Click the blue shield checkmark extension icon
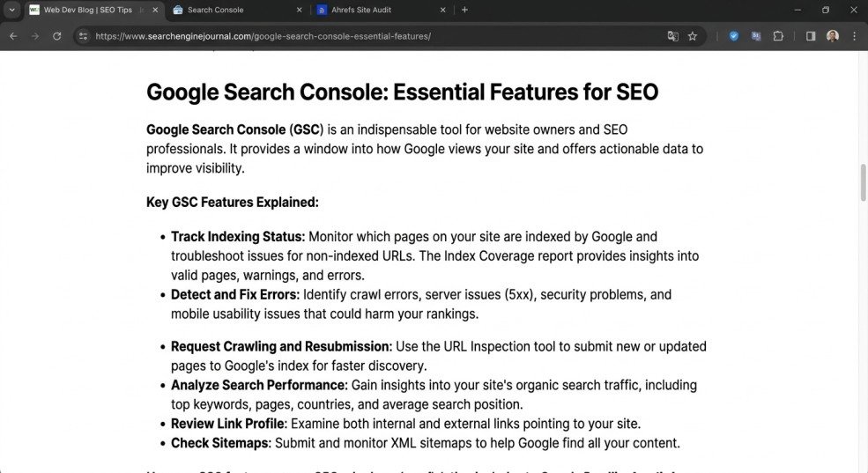Screen dimensions: 868x473 point(734,36)
